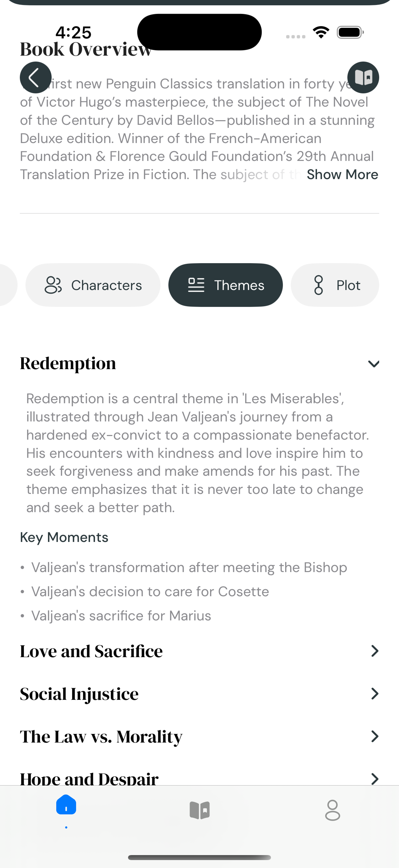Tap the people icon on Characters chip
This screenshot has width=399, height=868.
point(53,285)
